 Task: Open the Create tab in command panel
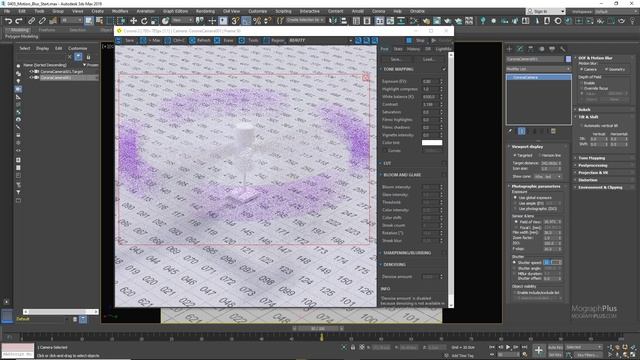509,49
